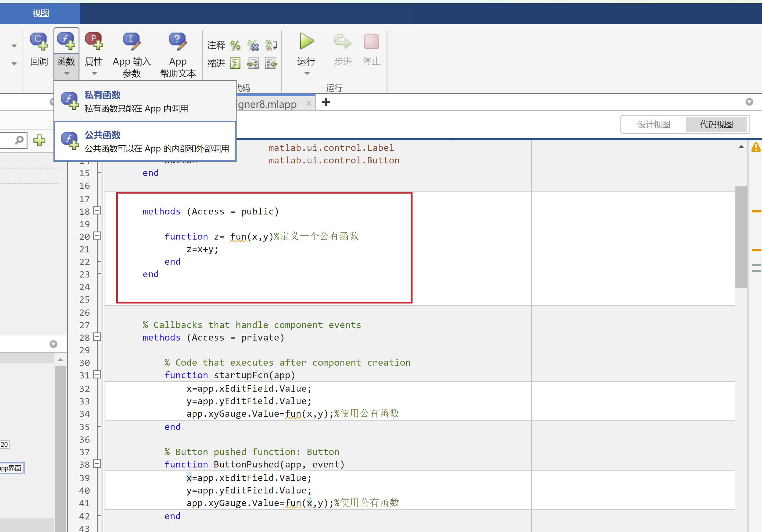
Task: Click the smart indent icon
Action: [x=235, y=63]
